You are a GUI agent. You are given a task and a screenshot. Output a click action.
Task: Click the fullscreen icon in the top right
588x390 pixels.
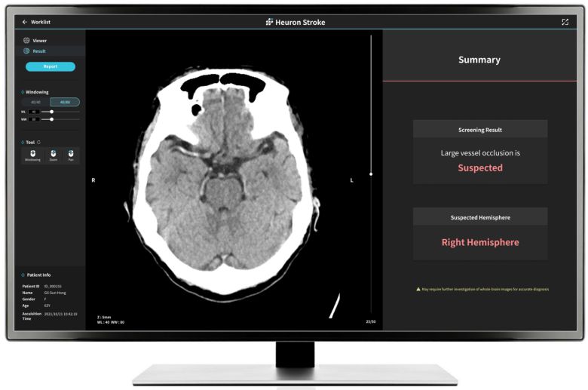(x=565, y=22)
